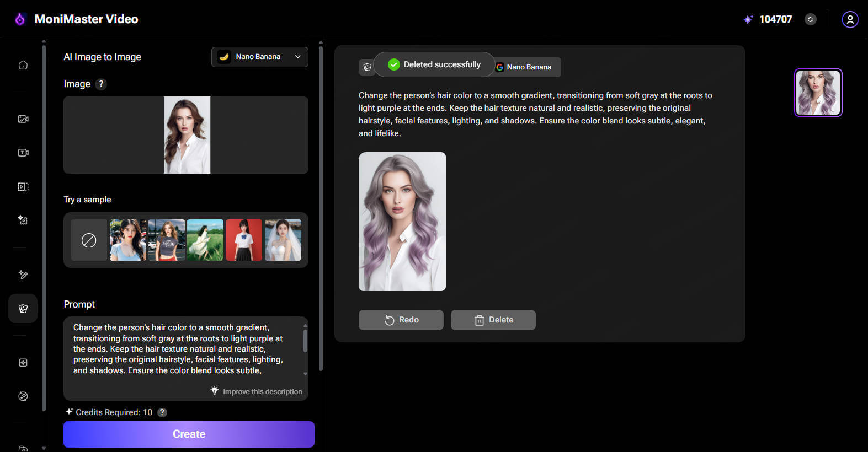Click the uploaded brunette woman image
868x452 pixels.
pyautogui.click(x=187, y=135)
